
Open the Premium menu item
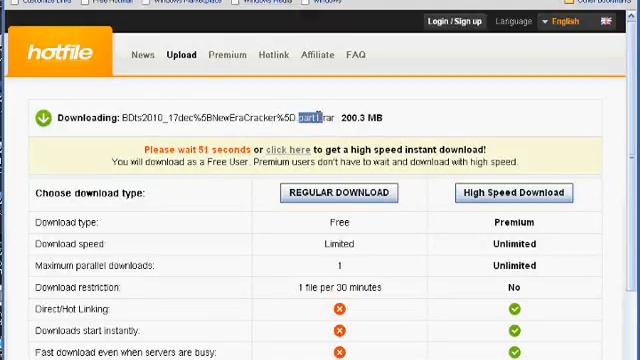coord(227,55)
